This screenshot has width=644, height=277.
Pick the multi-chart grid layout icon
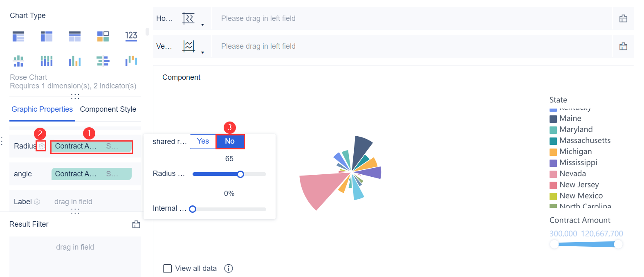pyautogui.click(x=103, y=36)
